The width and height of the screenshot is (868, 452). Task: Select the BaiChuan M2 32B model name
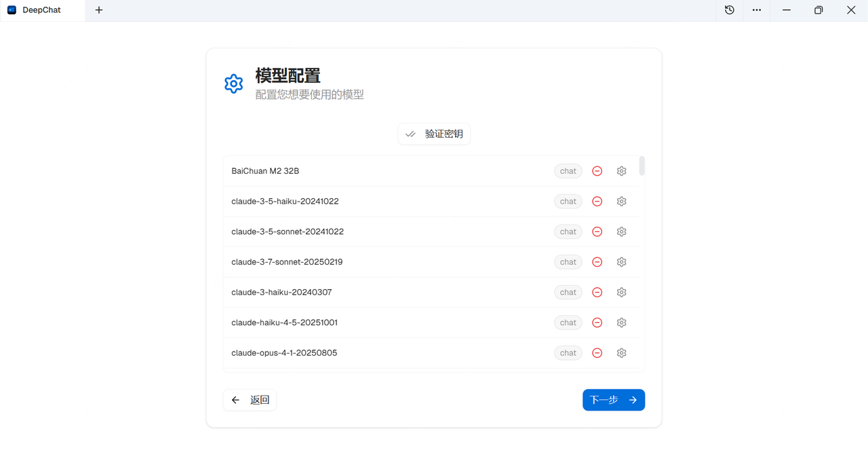(265, 171)
